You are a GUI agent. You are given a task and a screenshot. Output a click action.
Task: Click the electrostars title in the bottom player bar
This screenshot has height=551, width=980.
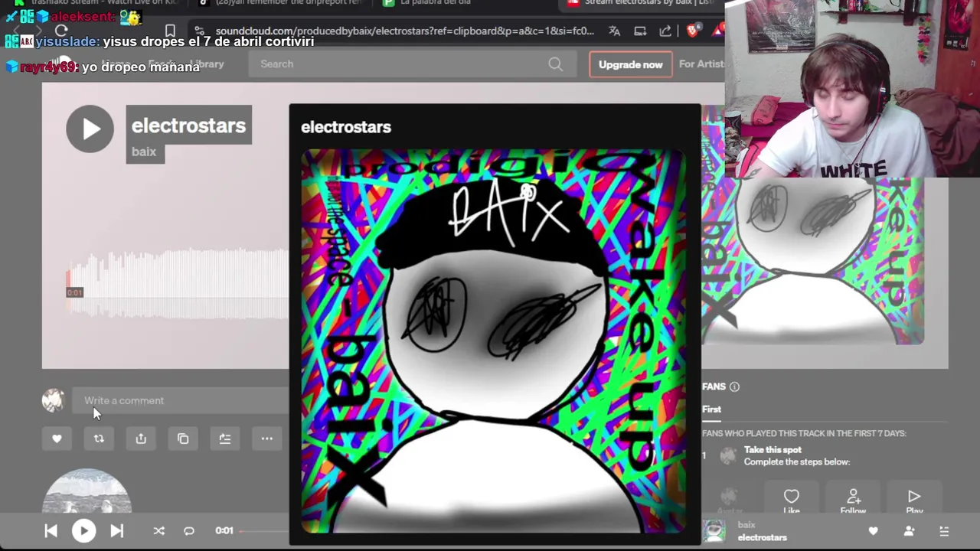(762, 537)
